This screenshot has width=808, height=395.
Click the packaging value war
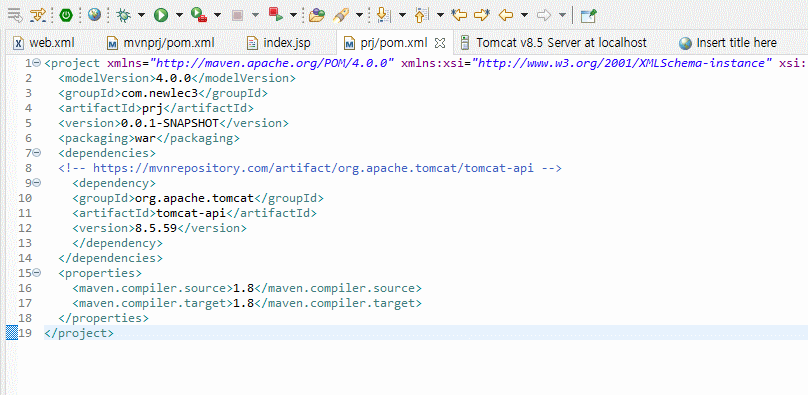pos(145,138)
